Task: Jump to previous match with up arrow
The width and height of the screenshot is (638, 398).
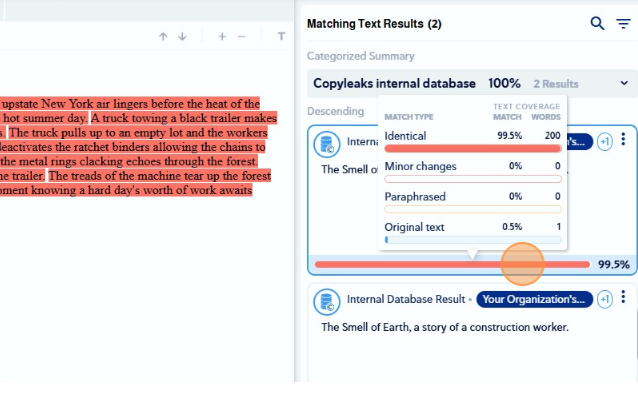Action: (163, 37)
